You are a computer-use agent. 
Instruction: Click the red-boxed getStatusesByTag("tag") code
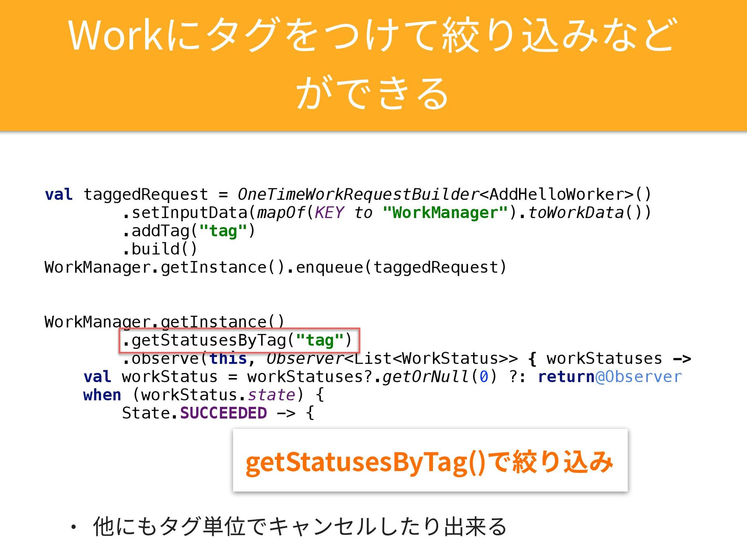pyautogui.click(x=239, y=340)
